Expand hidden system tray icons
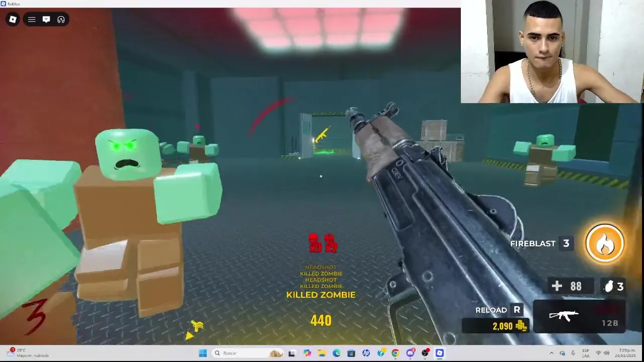This screenshot has height=362, width=644. tap(551, 353)
